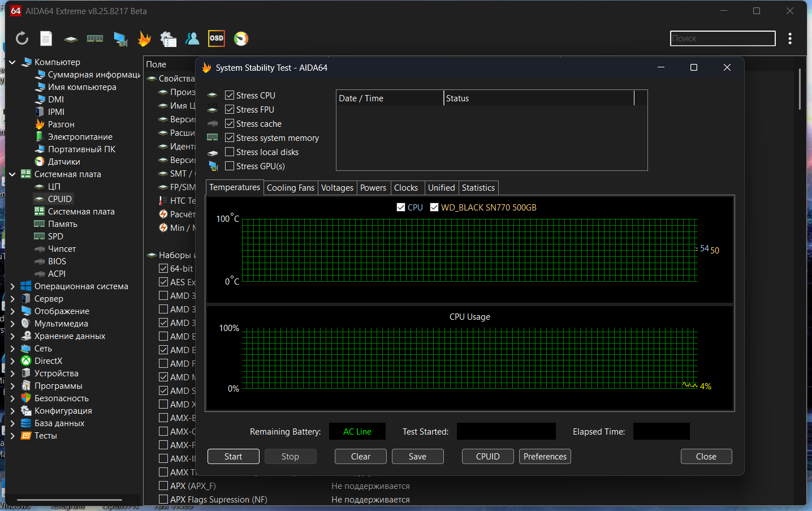Expand the Тесты tree node
812x511 pixels.
click(x=12, y=436)
